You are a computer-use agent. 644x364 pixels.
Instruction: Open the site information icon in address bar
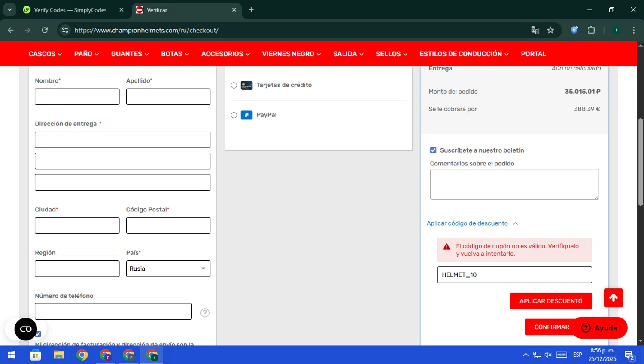pyautogui.click(x=65, y=30)
